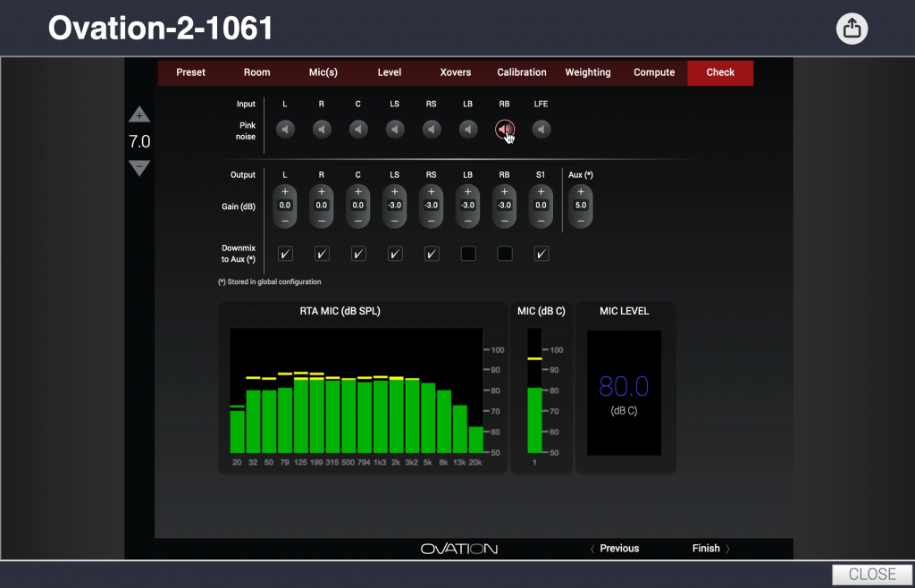Go back with the Previous button
This screenshot has width=915, height=588.
(x=615, y=549)
